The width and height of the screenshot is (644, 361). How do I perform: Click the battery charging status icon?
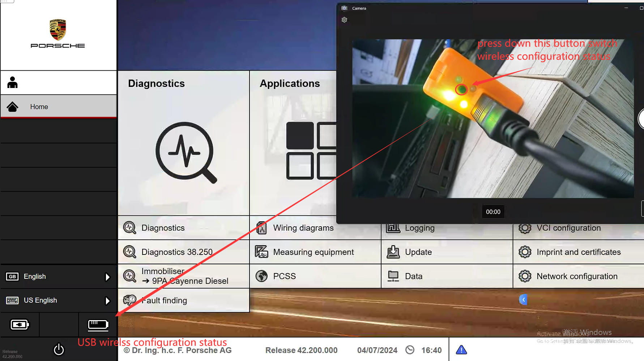tap(20, 325)
